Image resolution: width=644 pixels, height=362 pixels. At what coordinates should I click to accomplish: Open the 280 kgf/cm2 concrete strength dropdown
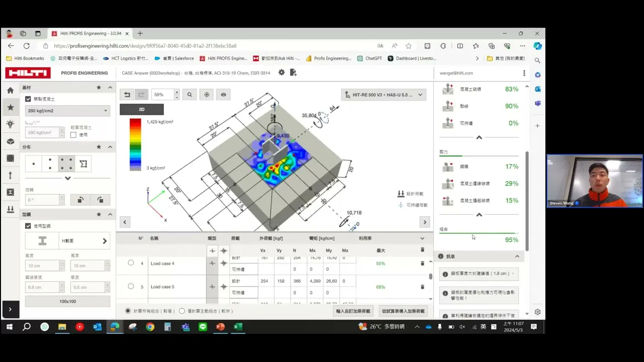coord(67,111)
